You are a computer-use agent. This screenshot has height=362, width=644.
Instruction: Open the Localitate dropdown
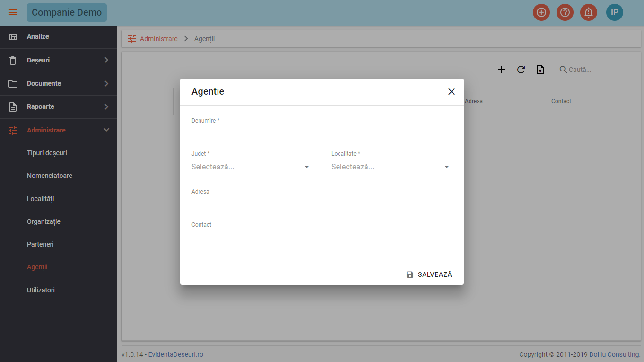pyautogui.click(x=392, y=167)
